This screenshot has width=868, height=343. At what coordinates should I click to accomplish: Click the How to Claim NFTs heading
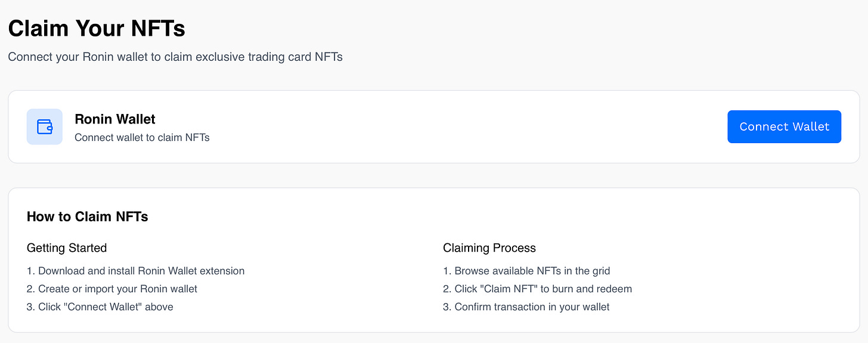(x=88, y=217)
